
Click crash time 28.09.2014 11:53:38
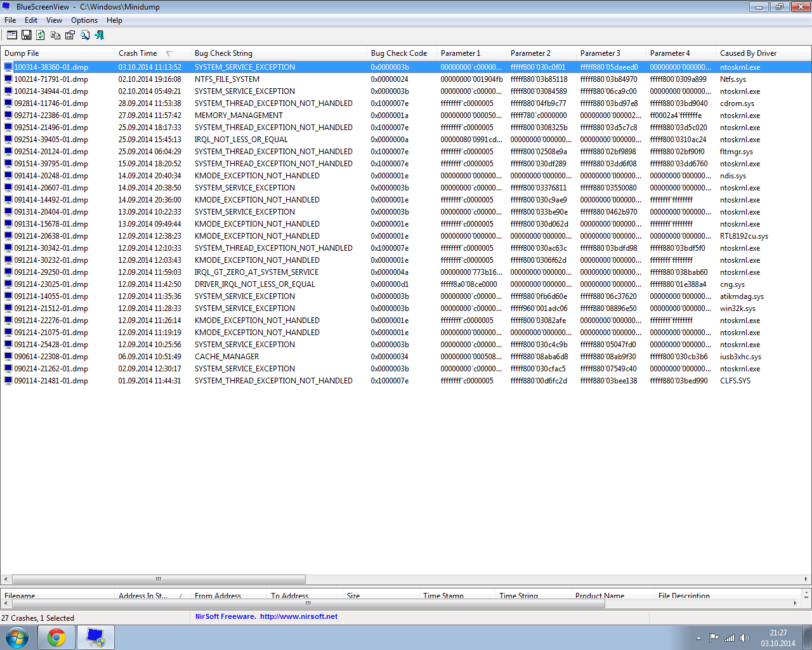coord(150,103)
